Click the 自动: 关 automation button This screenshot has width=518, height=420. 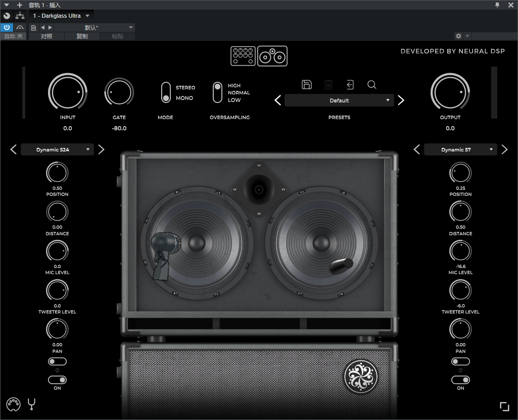pos(14,36)
